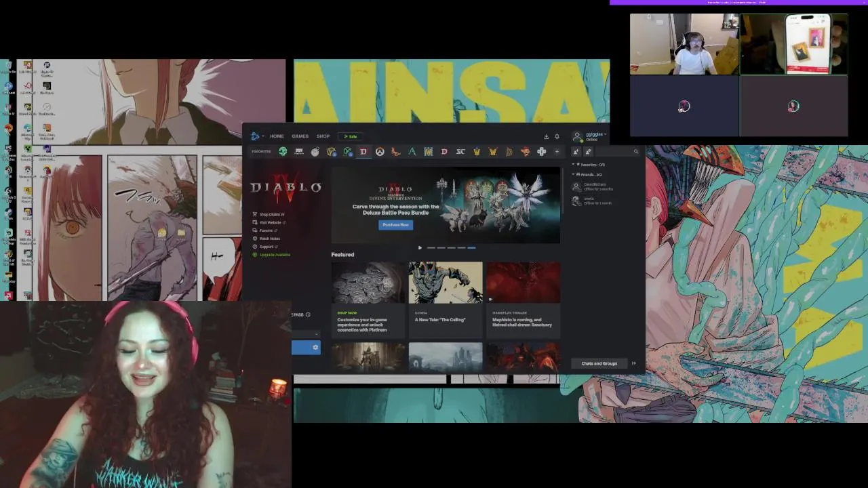Open the game version dropdown above play button
The height and width of the screenshot is (488, 868).
(x=306, y=333)
